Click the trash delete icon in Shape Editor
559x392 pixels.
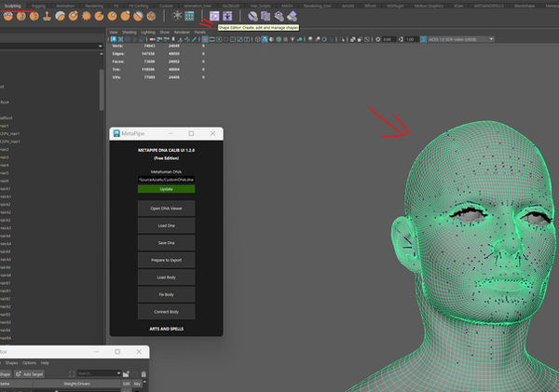click(142, 373)
